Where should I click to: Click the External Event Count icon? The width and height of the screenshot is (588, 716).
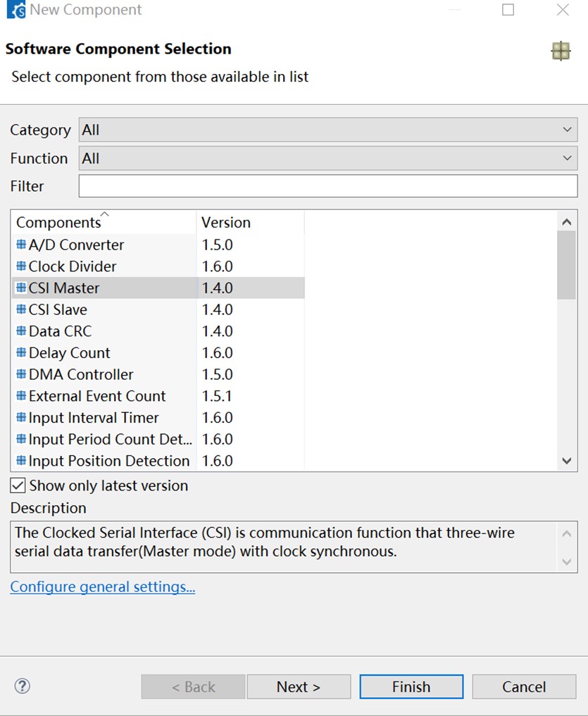21,395
